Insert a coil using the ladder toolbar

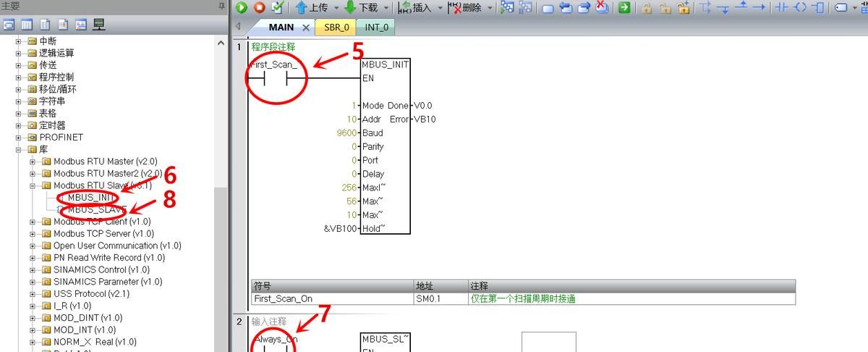[799, 8]
